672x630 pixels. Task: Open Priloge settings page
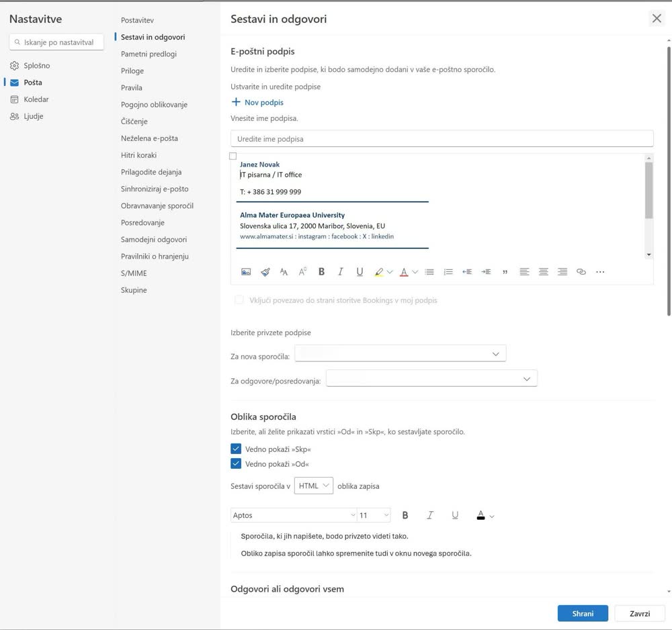(132, 71)
